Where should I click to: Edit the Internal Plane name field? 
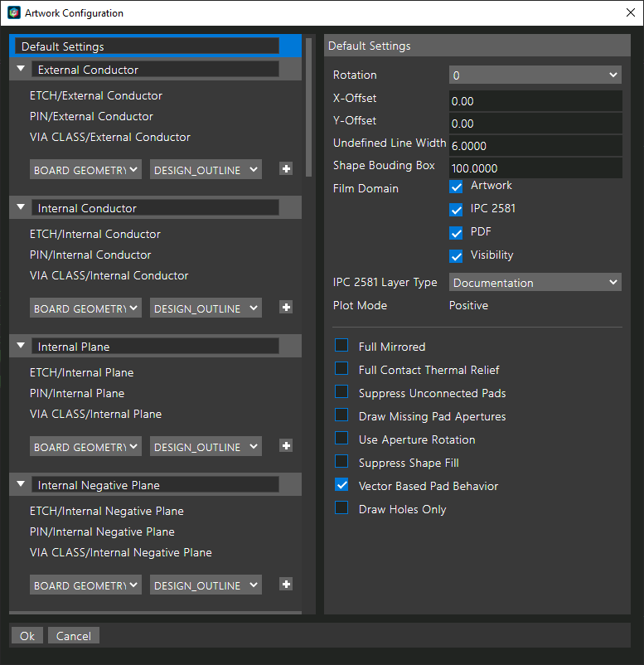point(155,347)
